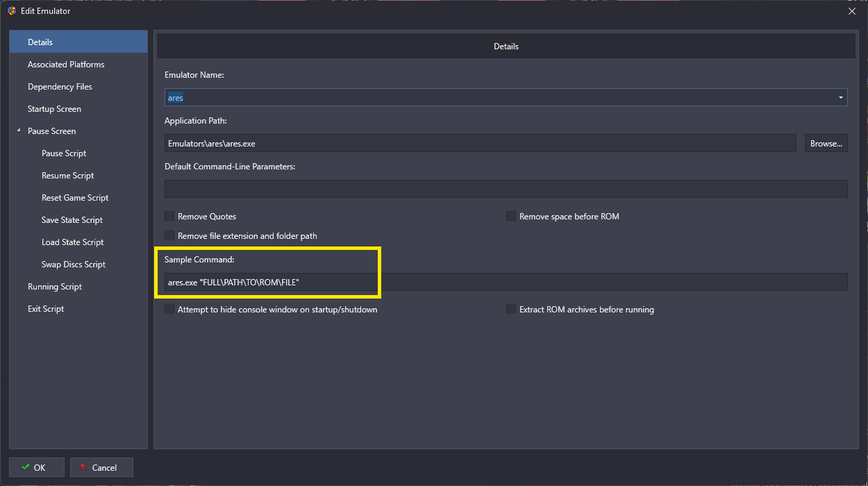Image resolution: width=868 pixels, height=486 pixels.
Task: Confirm changes with OK button
Action: pos(37,467)
